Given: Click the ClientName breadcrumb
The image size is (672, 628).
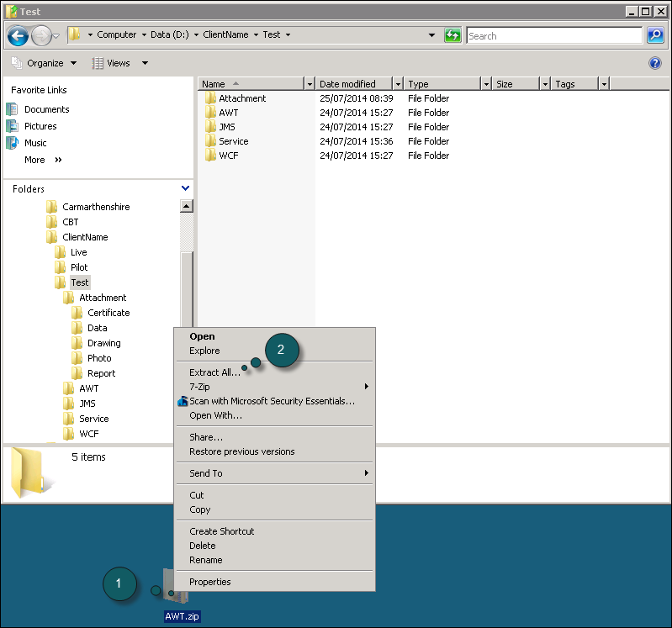Looking at the screenshot, I should tap(225, 34).
